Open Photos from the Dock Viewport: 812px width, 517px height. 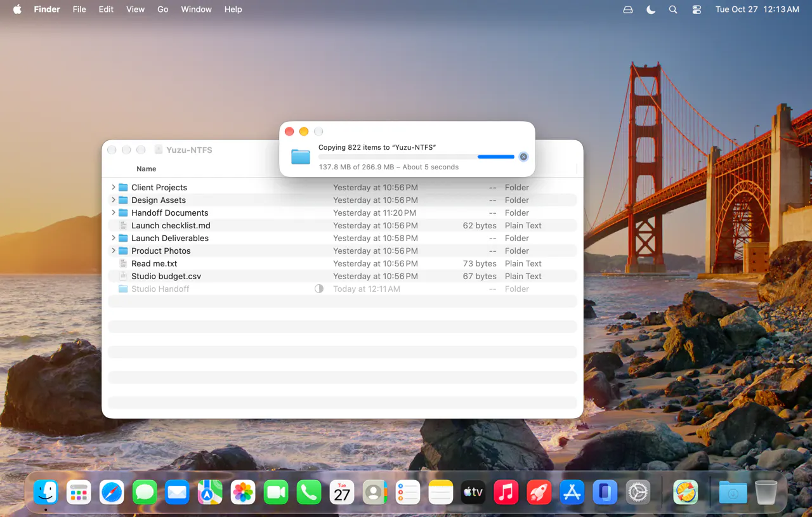243,492
